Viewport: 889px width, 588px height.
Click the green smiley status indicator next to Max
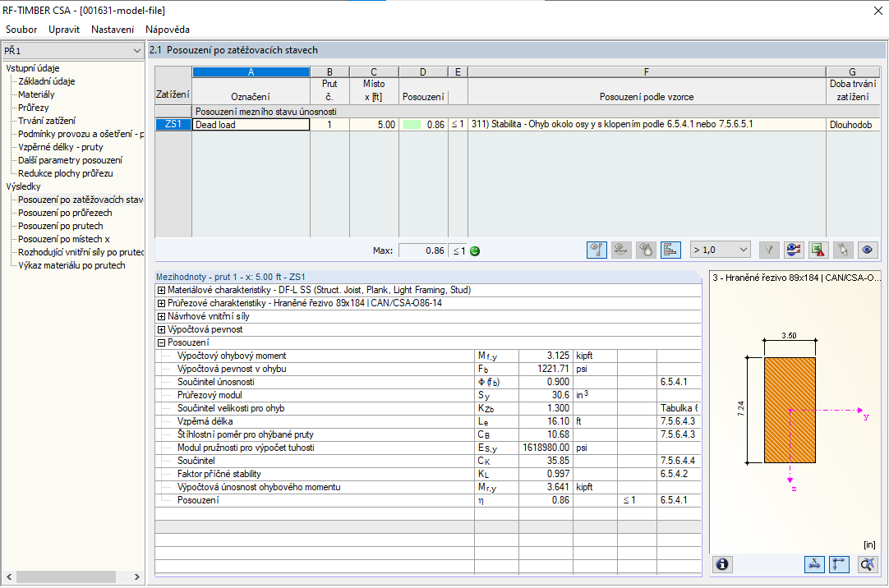pos(475,251)
